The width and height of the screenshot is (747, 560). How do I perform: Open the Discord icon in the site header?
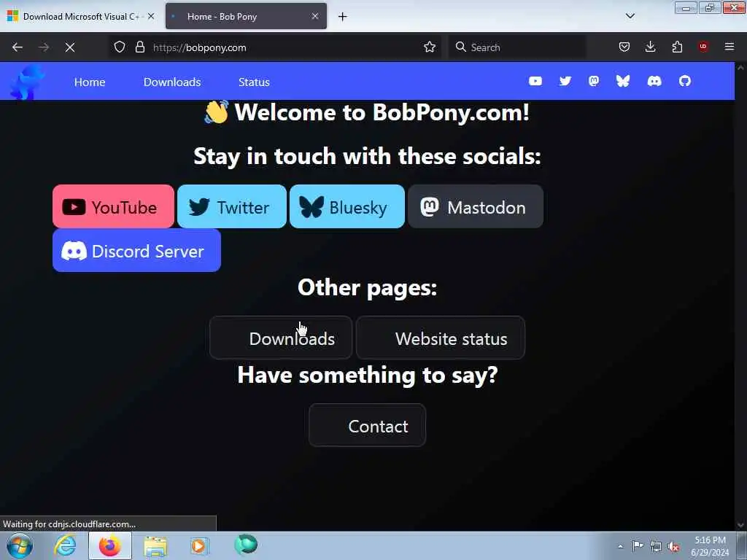pyautogui.click(x=654, y=81)
